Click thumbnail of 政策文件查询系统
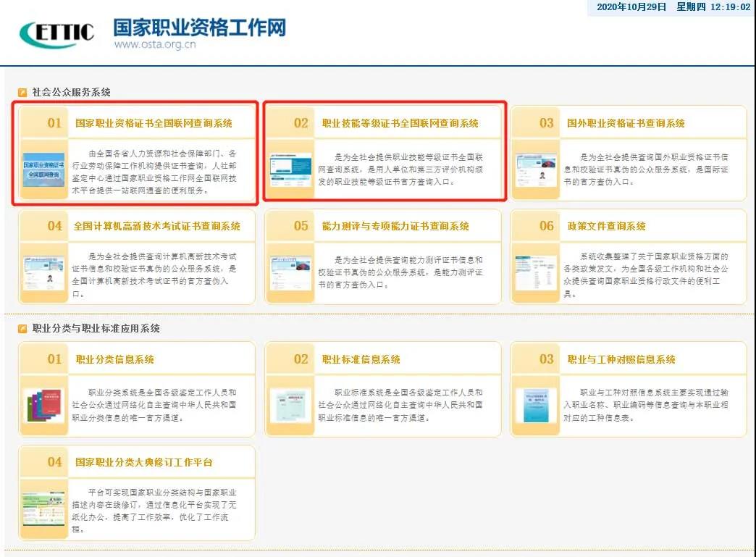 [x=536, y=272]
